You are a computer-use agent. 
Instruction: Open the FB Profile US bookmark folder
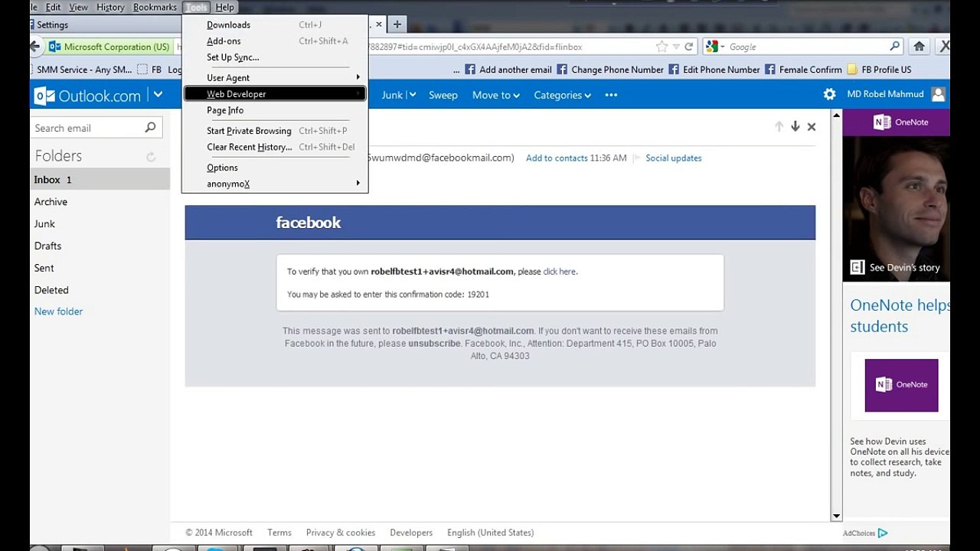coord(879,70)
